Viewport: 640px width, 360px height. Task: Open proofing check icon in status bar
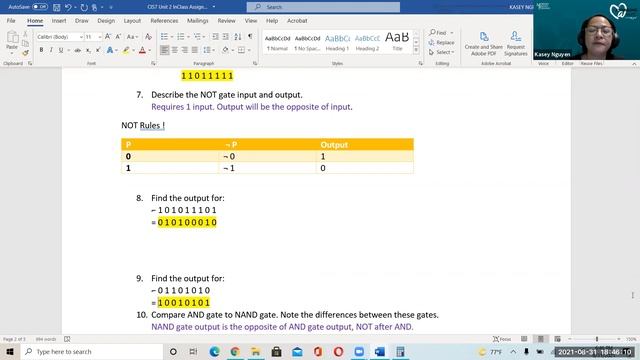67,339
